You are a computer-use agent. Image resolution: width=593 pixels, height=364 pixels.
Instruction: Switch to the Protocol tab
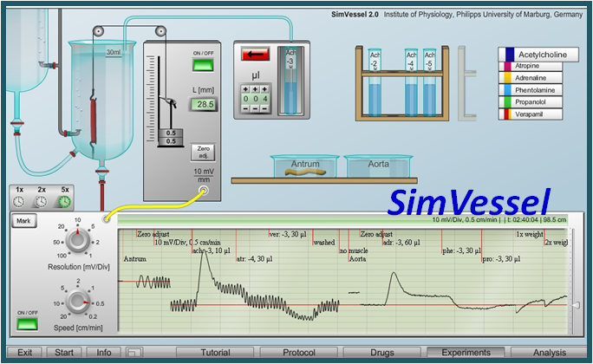(297, 353)
